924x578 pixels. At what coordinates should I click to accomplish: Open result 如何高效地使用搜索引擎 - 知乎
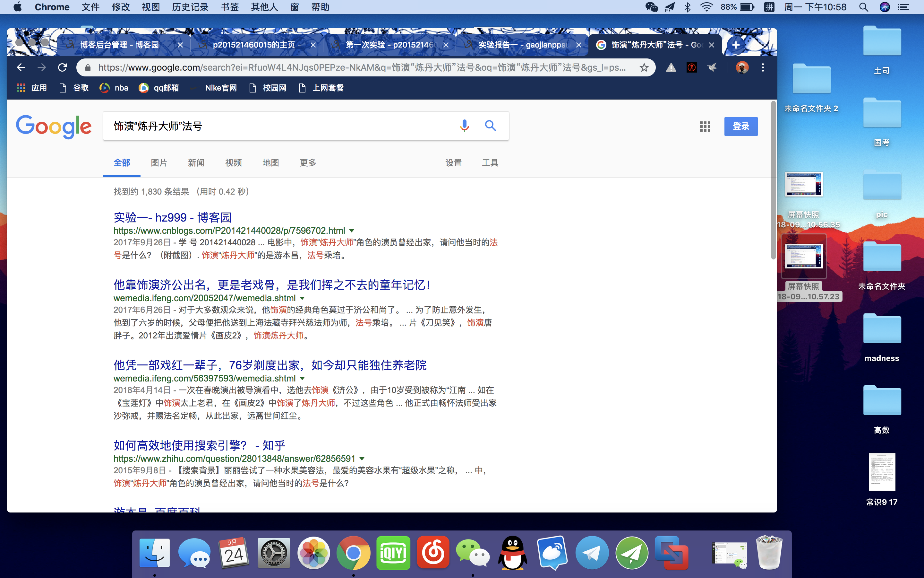[x=199, y=445]
